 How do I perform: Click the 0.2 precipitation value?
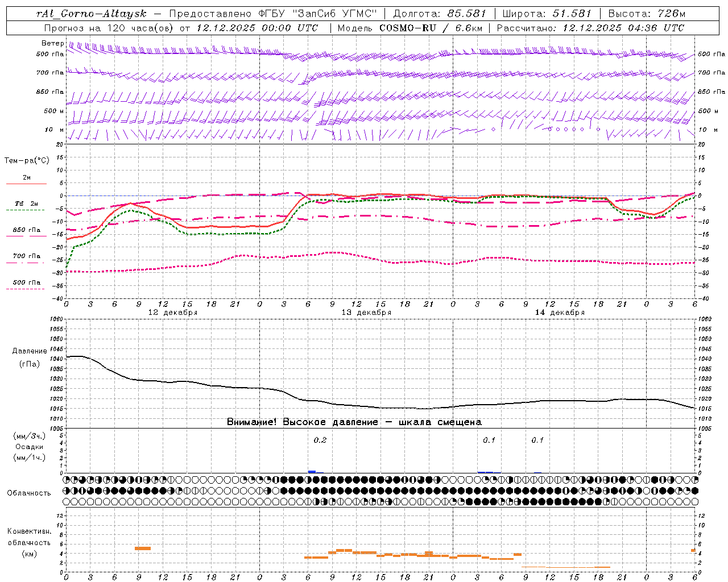click(320, 440)
